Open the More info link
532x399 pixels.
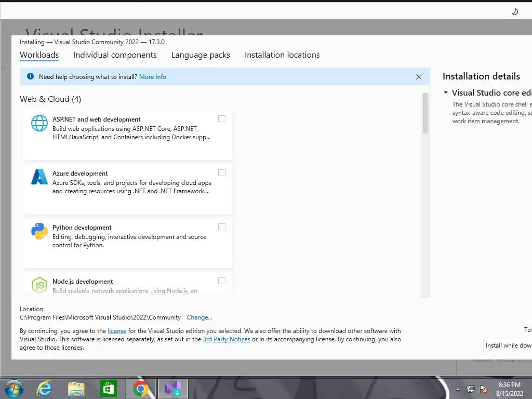tap(153, 77)
